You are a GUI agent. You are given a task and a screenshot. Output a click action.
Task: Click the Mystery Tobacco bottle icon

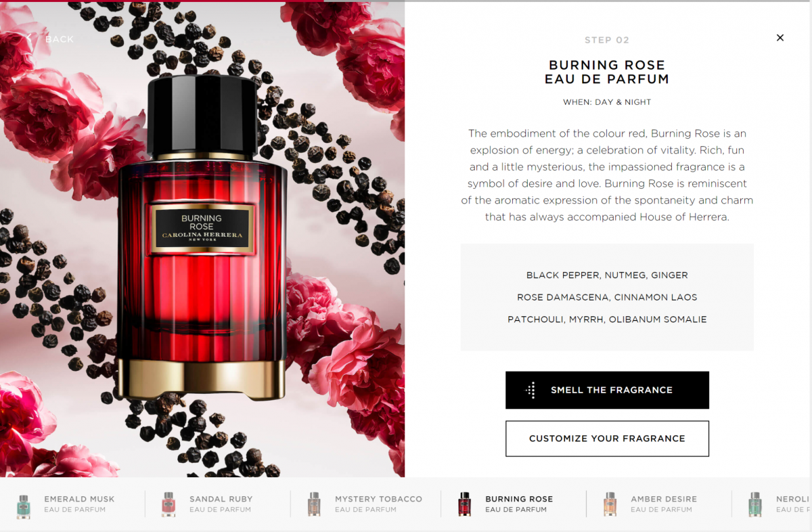[x=314, y=504]
